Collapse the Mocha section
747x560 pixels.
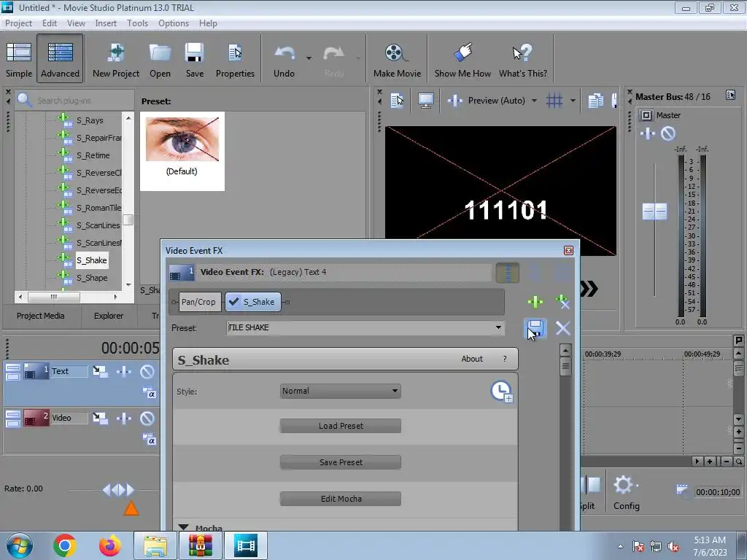[x=183, y=527]
